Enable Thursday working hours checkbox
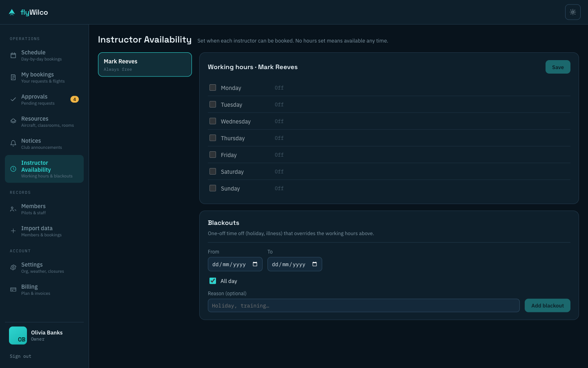This screenshot has height=368, width=588. (x=213, y=138)
